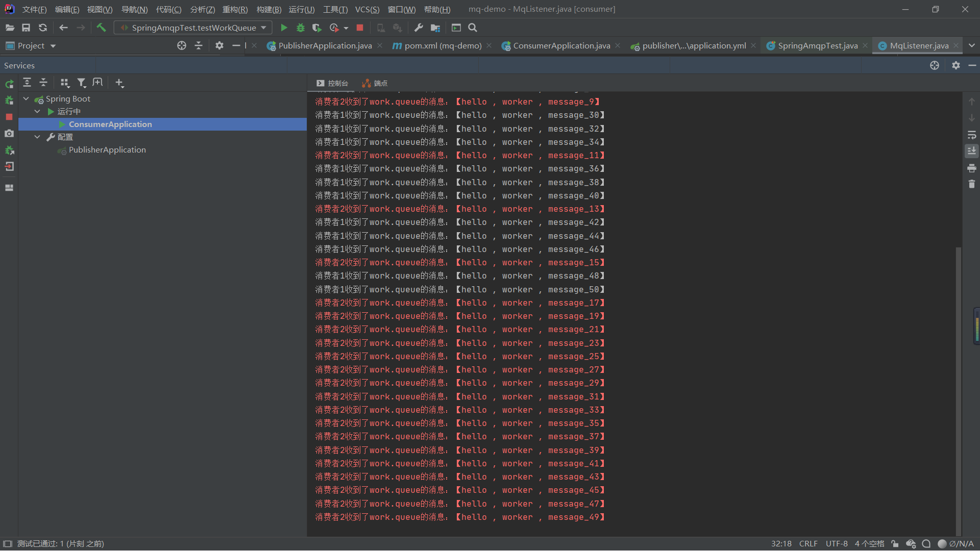Image resolution: width=980 pixels, height=551 pixels.
Task: Collapse the Spring Boot tree node
Action: click(26, 98)
